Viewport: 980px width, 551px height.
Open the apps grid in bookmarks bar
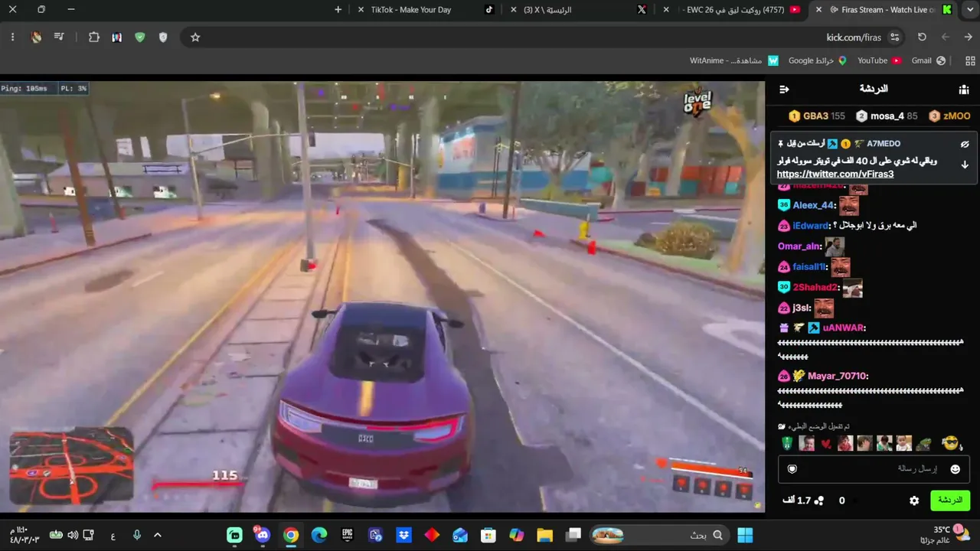tap(971, 60)
